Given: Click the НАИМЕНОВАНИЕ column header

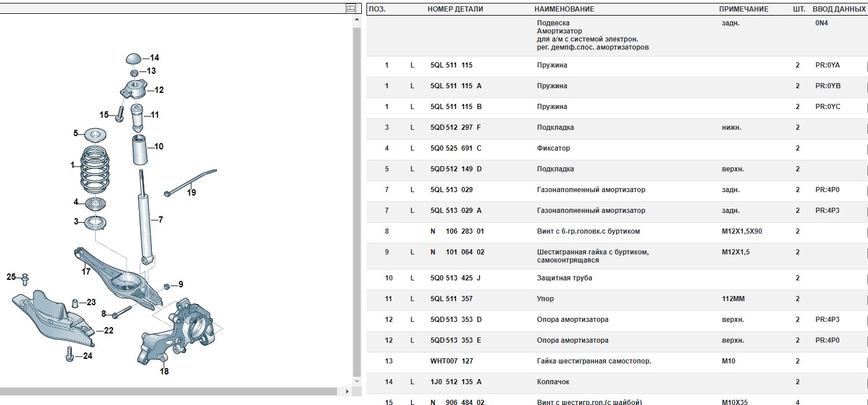Looking at the screenshot, I should click(x=564, y=9).
